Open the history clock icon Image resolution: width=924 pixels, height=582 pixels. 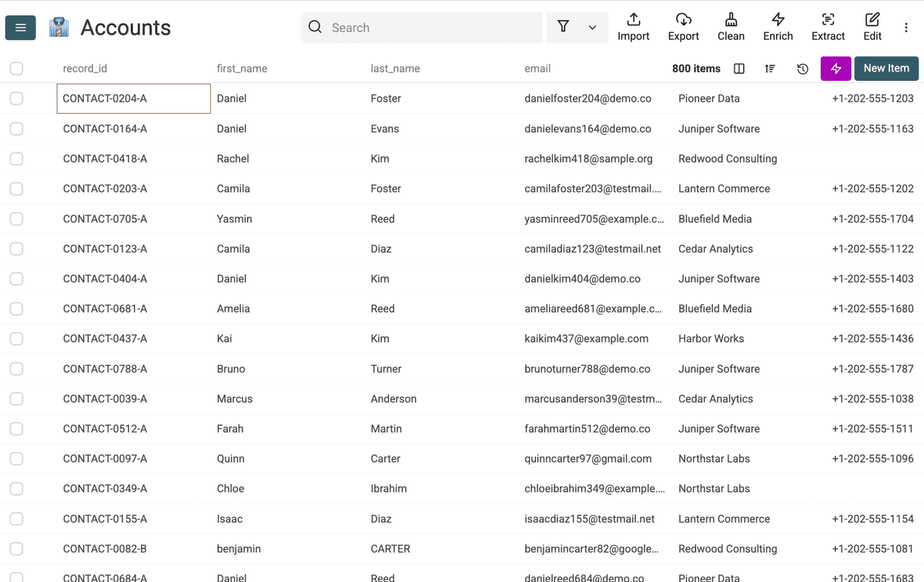tap(802, 69)
